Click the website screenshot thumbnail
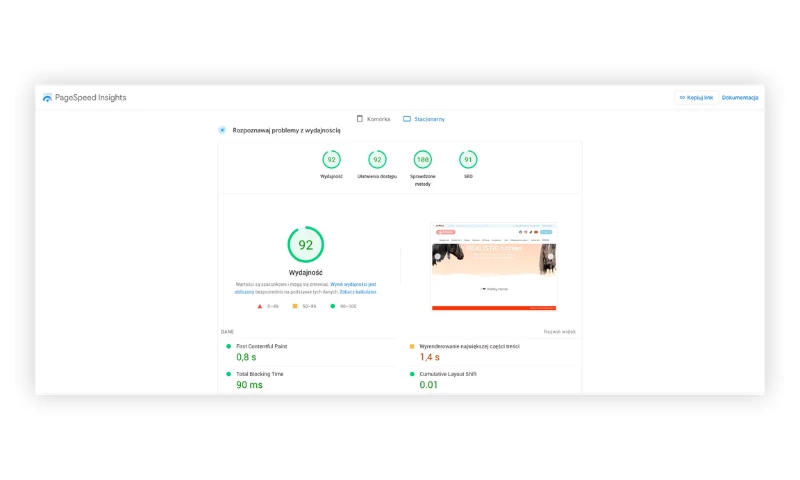This screenshot has width=800, height=480. point(493,266)
